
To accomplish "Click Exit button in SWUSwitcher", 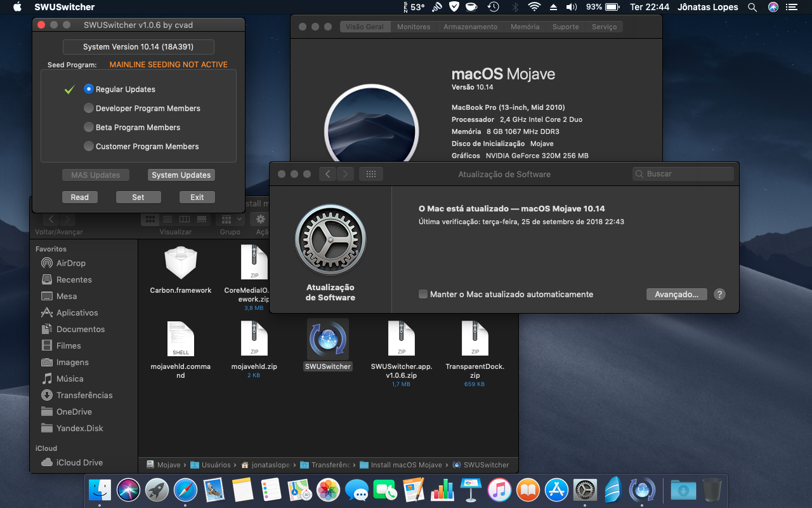I will (x=197, y=197).
